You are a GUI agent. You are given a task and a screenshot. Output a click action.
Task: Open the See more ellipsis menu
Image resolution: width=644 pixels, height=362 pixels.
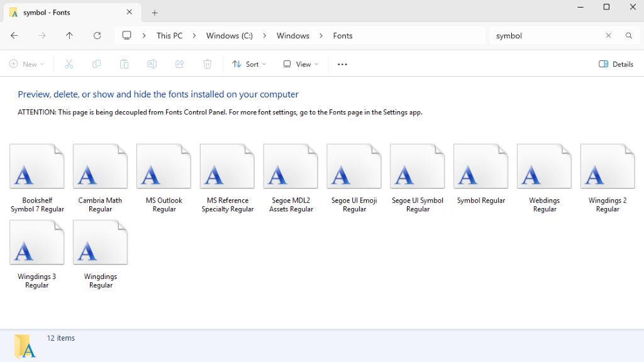point(342,65)
